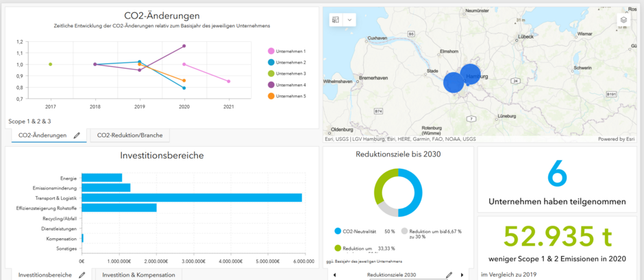644x280 pixels.
Task: Click the green 2017 data point
Action: (x=51, y=64)
